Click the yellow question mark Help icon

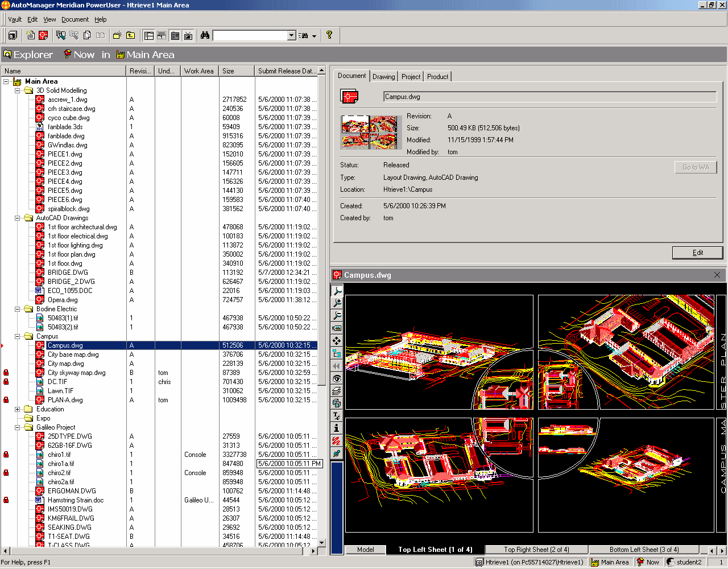click(329, 35)
